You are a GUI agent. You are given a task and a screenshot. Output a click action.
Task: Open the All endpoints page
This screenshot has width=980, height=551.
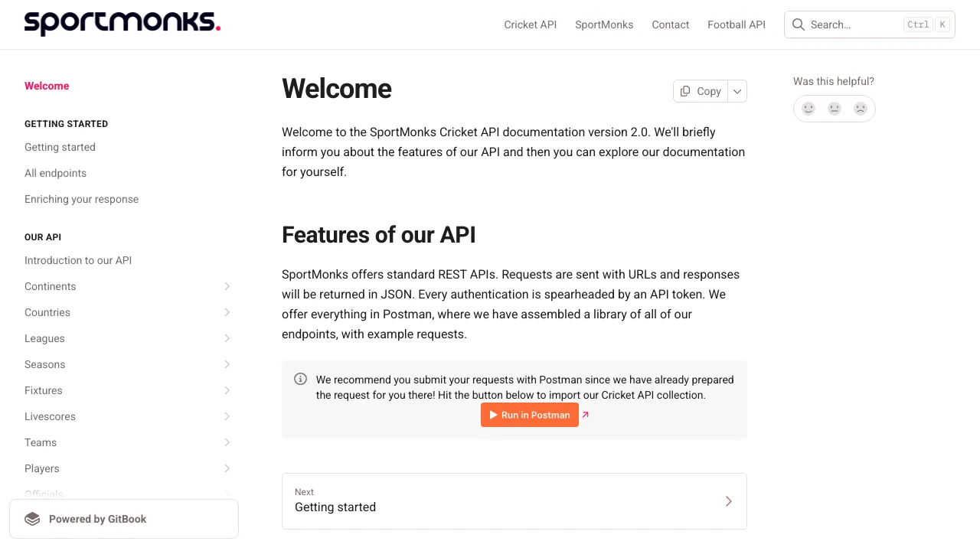tap(55, 173)
